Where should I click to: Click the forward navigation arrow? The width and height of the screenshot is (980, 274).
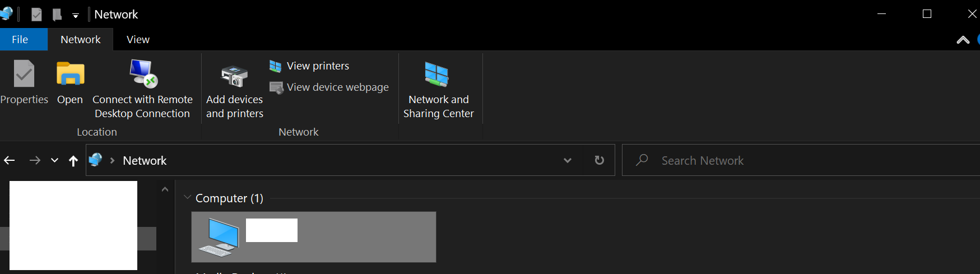[35, 161]
